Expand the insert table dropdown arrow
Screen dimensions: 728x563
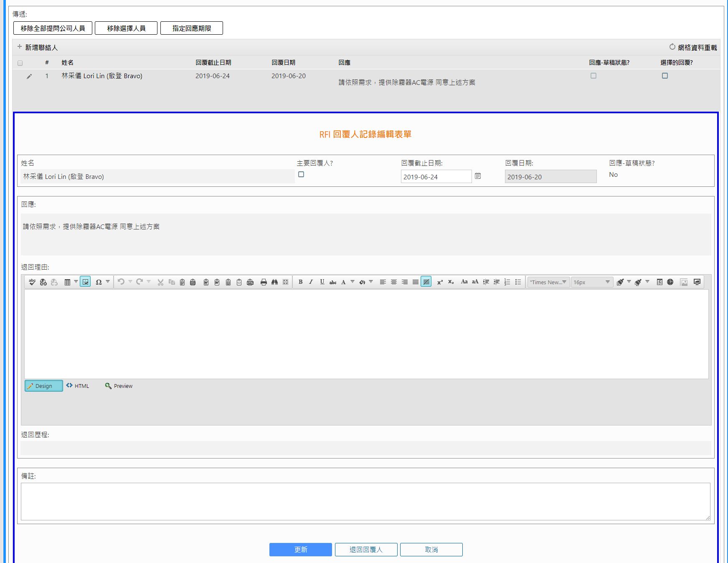tap(76, 282)
